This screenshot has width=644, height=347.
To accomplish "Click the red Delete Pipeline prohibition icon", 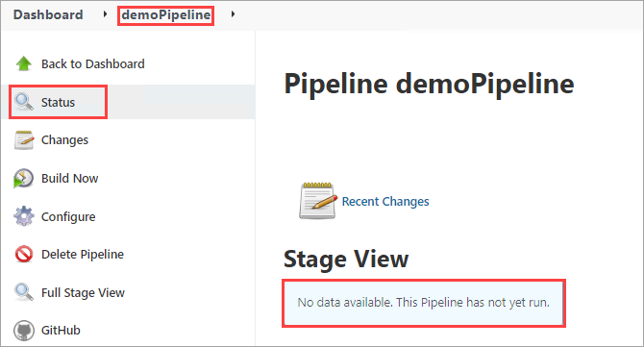I will tap(24, 254).
